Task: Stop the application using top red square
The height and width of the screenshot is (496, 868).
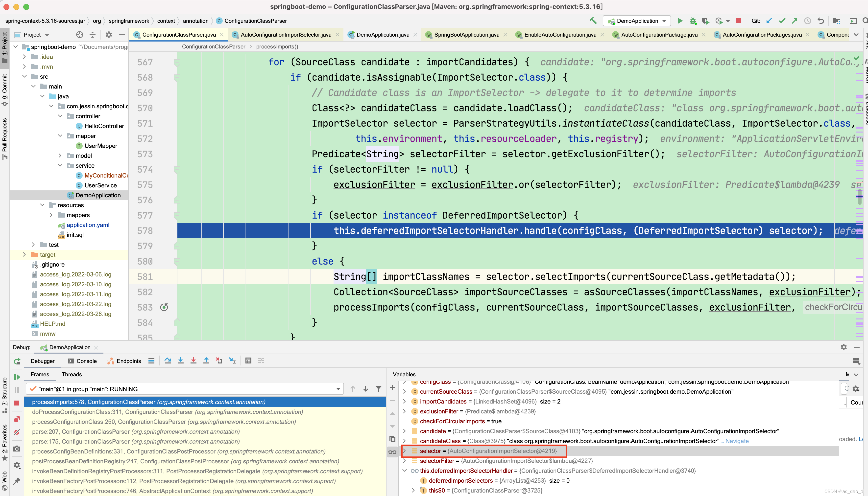Action: 739,21
